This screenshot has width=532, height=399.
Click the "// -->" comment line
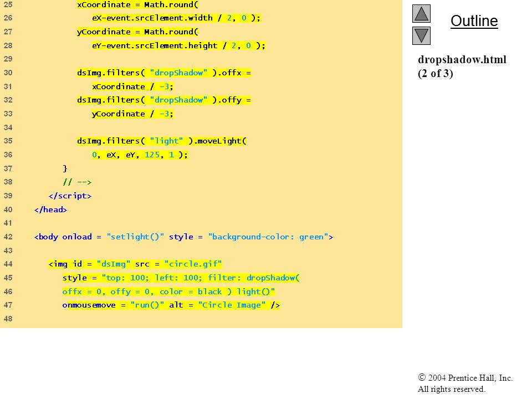pyautogui.click(x=77, y=182)
